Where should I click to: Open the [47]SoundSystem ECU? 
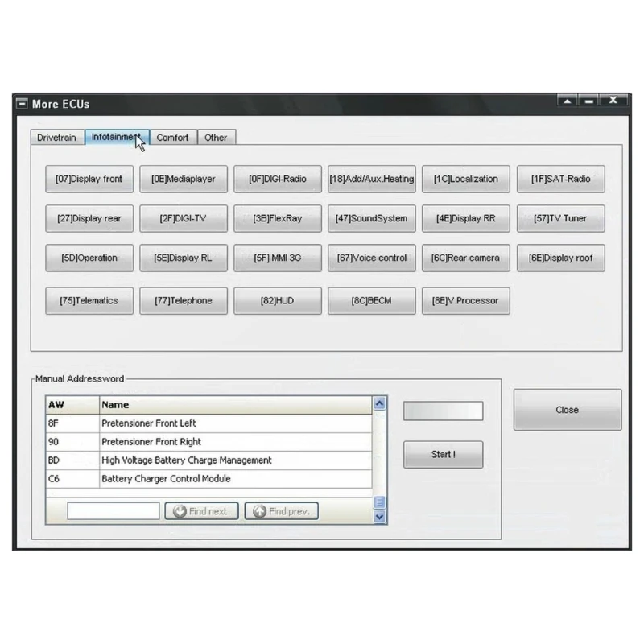point(372,218)
